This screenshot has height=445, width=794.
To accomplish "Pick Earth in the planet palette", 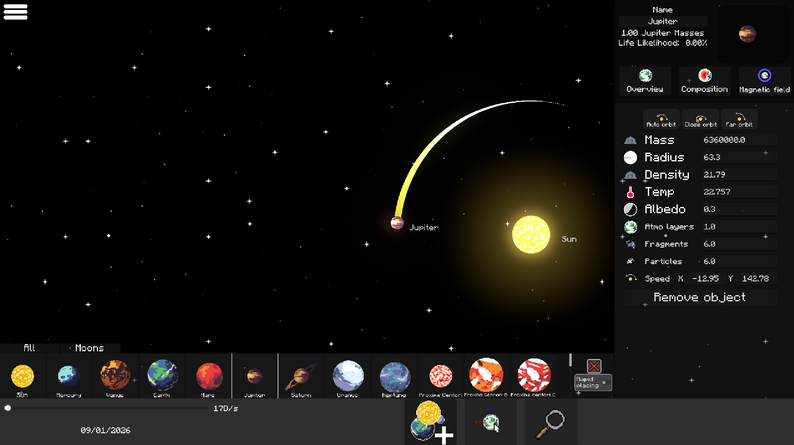I will (162, 376).
